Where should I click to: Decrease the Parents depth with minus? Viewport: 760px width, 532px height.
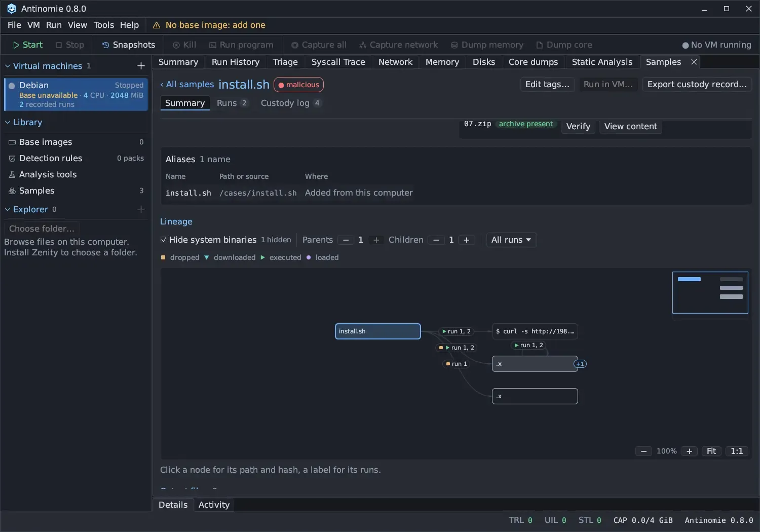point(346,240)
